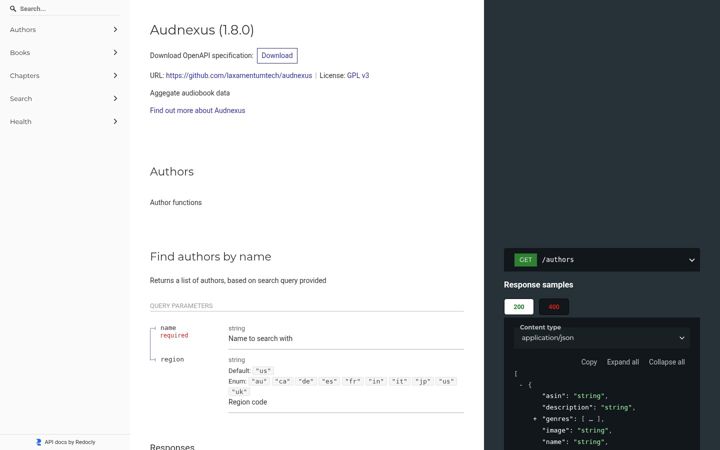This screenshot has height=450, width=720.
Task: Download the OpenAPI specification
Action: [277, 56]
